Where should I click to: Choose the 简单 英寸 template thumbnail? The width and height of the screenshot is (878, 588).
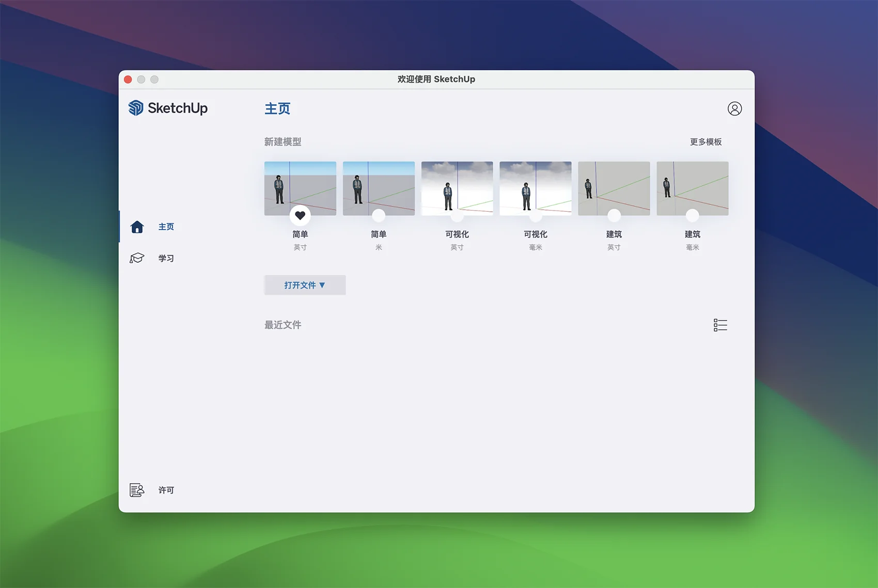[300, 188]
